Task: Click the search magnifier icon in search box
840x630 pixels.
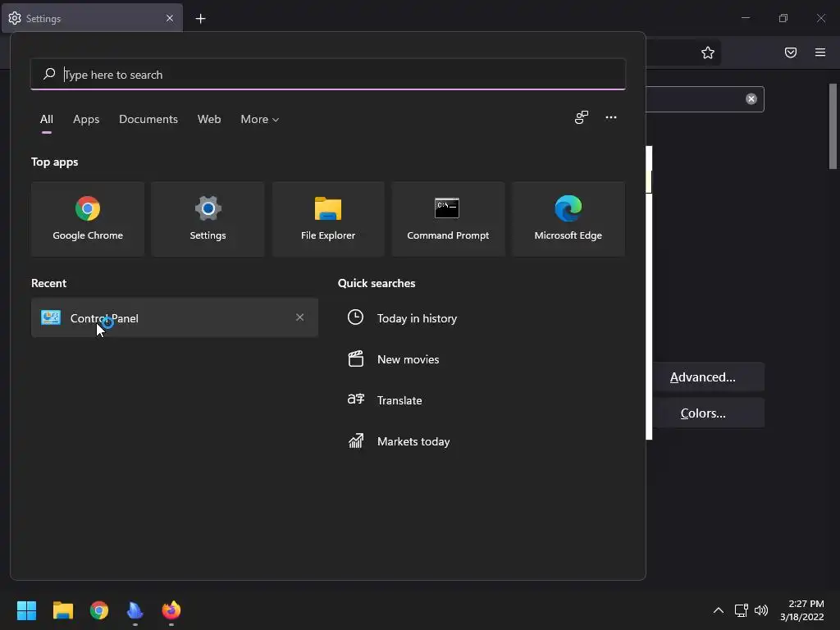Action: coord(49,74)
